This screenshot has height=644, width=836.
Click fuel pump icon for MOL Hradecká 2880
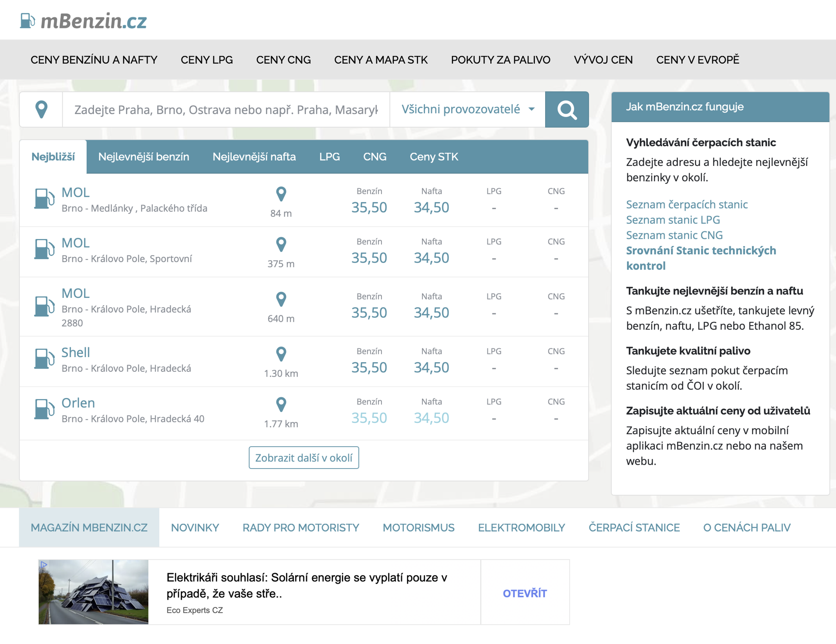[44, 307]
